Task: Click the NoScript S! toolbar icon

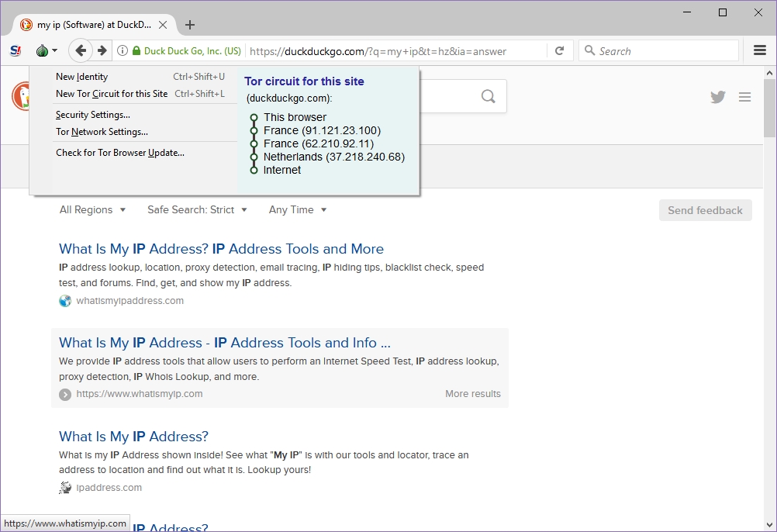Action: pyautogui.click(x=16, y=50)
